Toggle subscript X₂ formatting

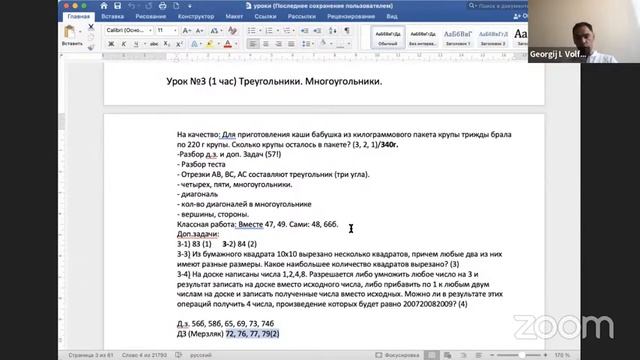click(x=167, y=44)
